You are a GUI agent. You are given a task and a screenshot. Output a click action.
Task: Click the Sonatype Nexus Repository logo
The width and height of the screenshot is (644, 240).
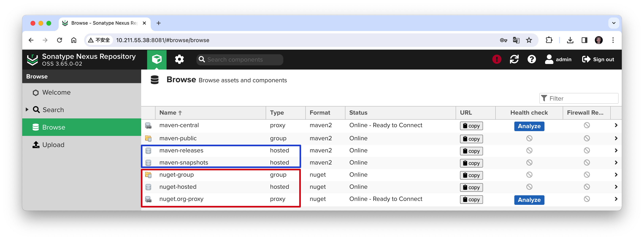coord(33,60)
